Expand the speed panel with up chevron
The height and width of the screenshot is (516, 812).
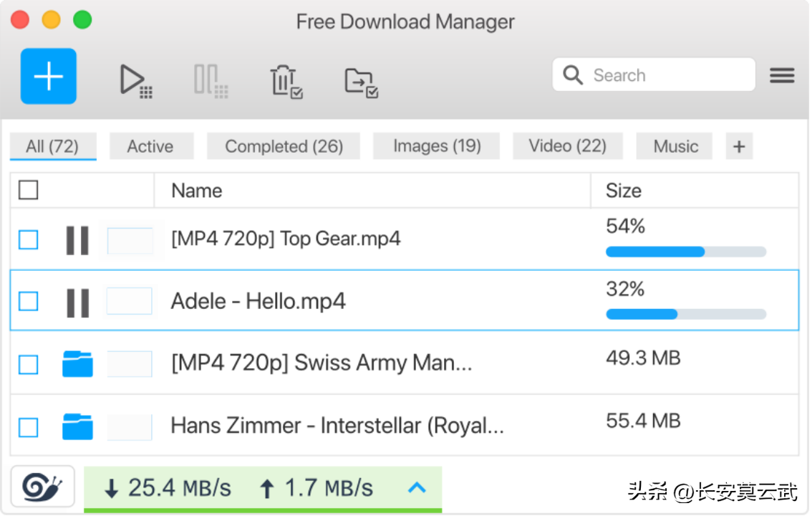pos(417,488)
